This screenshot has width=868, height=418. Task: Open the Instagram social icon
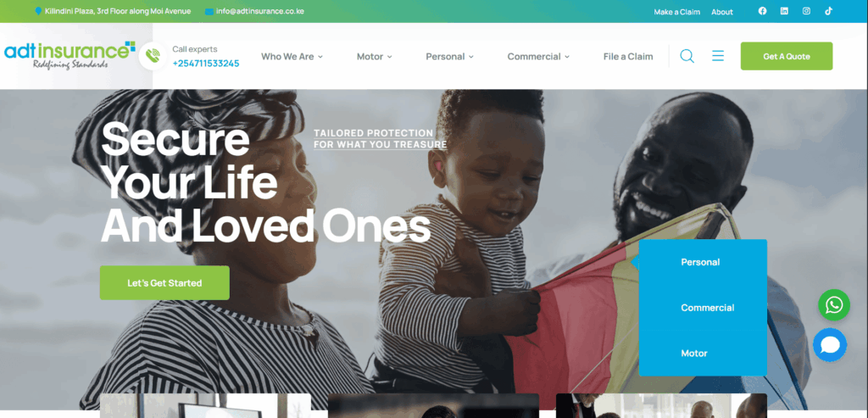point(807,11)
